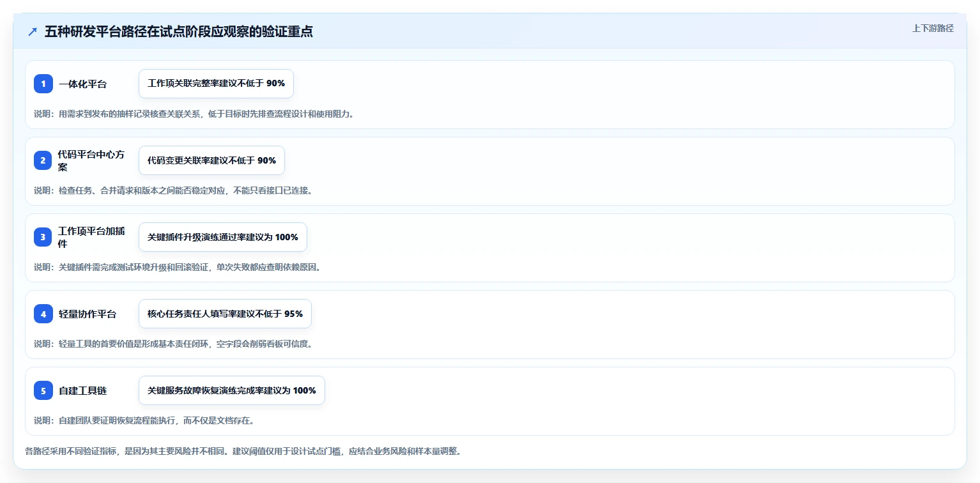Click the title 五种研发平台路径在试点阶段应观察的验证重点
Viewport: 980px width, 483px height.
click(179, 32)
